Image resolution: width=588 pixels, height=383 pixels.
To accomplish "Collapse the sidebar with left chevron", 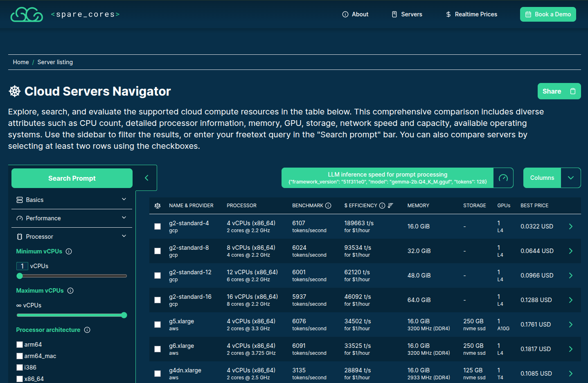I will [146, 178].
